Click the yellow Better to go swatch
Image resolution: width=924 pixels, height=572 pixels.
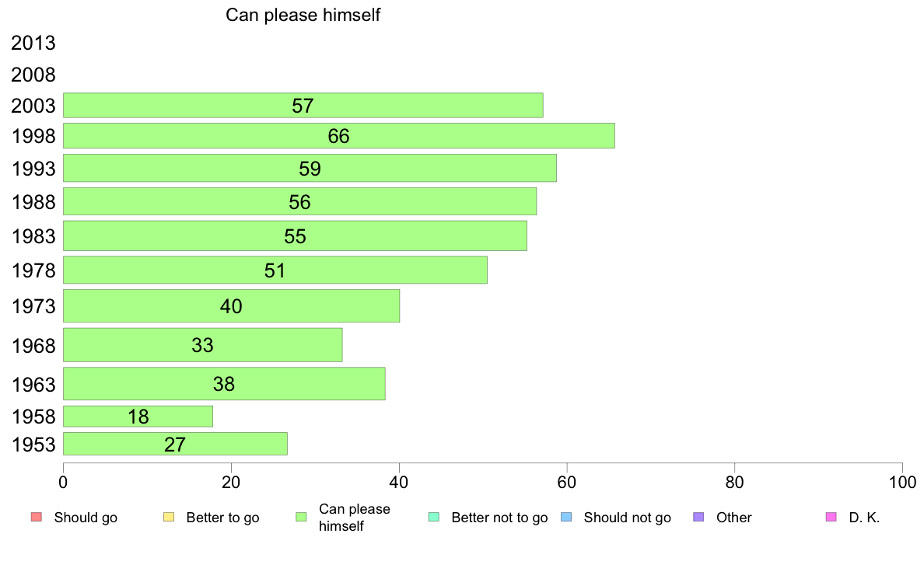[169, 518]
